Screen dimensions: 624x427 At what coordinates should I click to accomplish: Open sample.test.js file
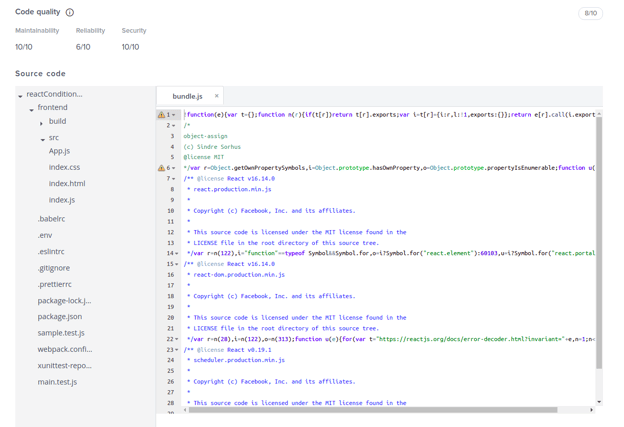pyautogui.click(x=61, y=333)
